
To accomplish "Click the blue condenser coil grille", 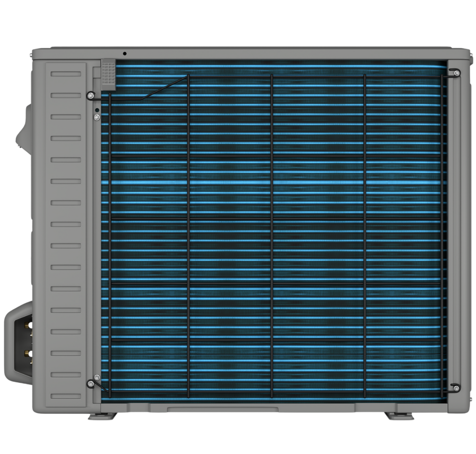I will coord(274,231).
